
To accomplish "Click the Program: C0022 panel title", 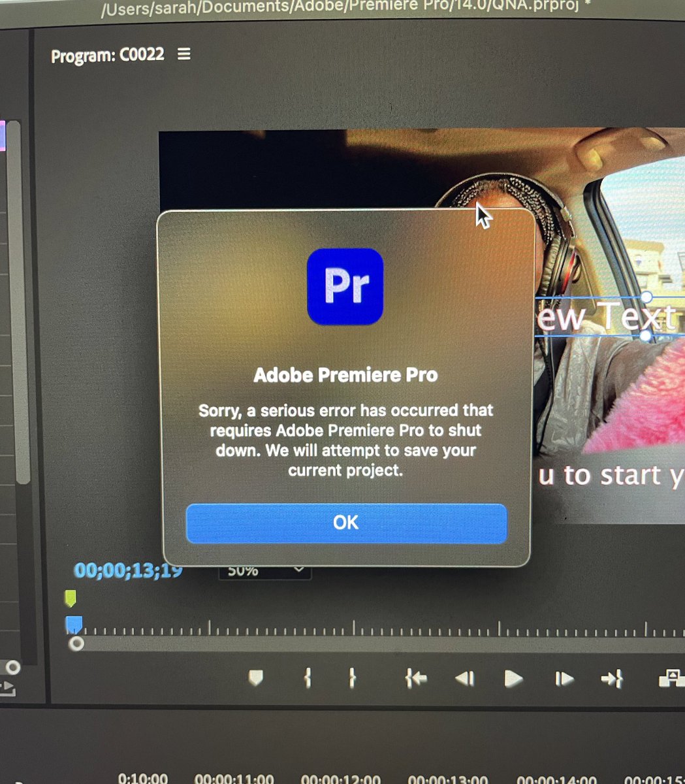I will [108, 55].
